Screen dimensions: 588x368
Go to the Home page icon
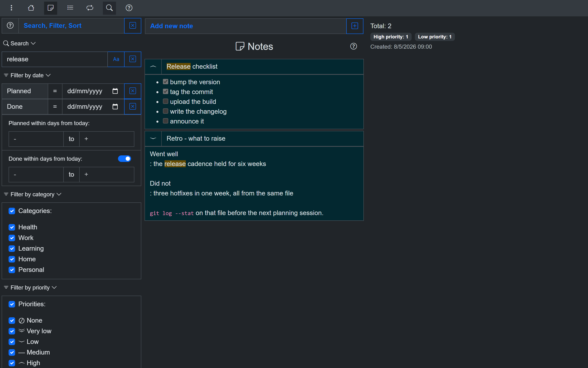click(31, 8)
